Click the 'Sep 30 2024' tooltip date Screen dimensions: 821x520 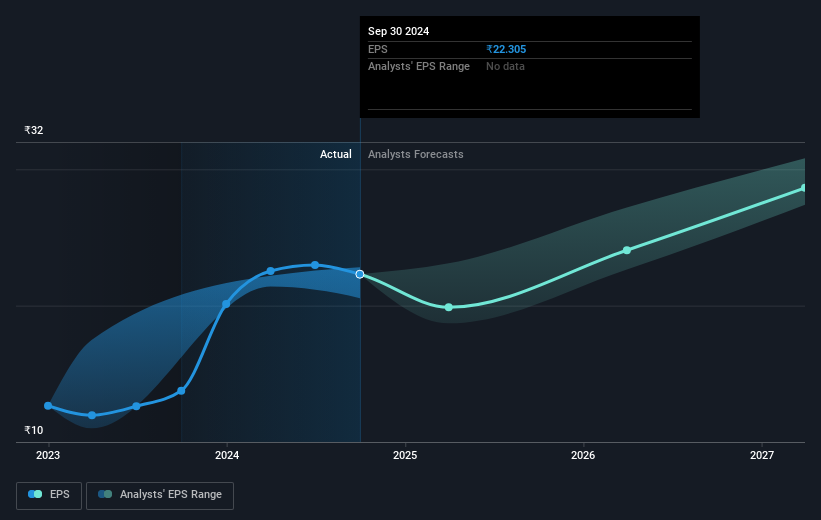click(398, 31)
